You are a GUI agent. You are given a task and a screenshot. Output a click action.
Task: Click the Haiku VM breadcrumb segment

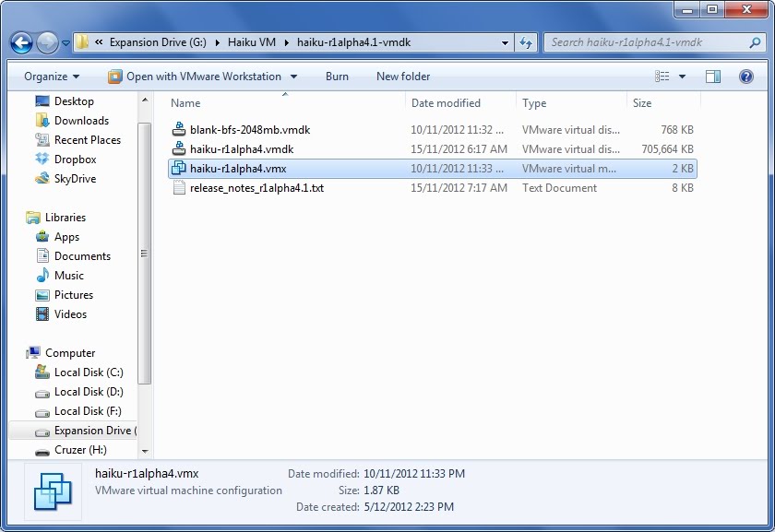(249, 42)
